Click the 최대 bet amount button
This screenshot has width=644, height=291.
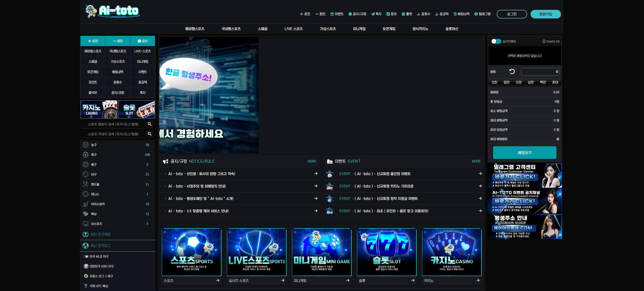coord(555,82)
